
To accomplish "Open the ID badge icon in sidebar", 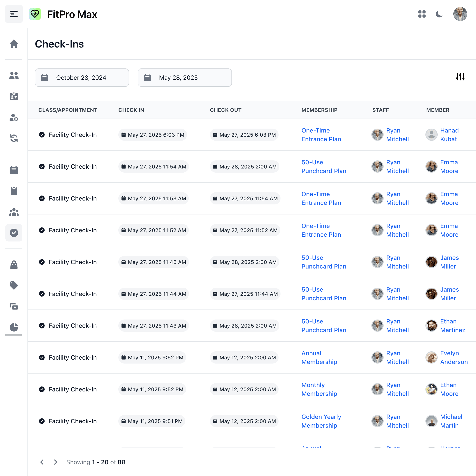I will click(x=14, y=96).
